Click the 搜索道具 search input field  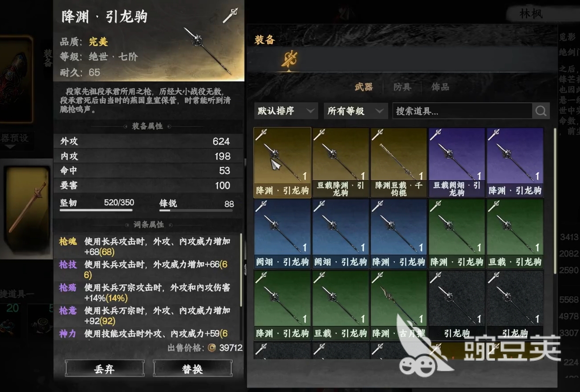click(x=463, y=111)
